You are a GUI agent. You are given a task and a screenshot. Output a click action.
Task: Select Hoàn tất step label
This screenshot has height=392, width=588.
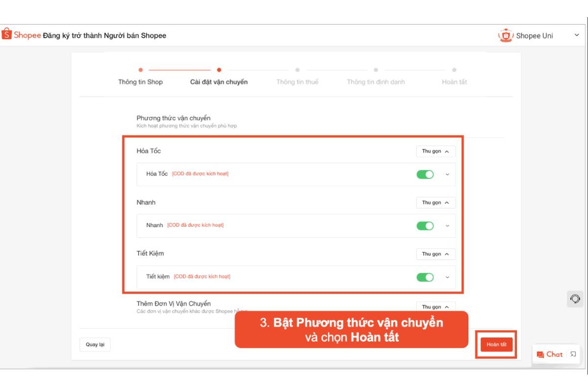[x=454, y=82]
